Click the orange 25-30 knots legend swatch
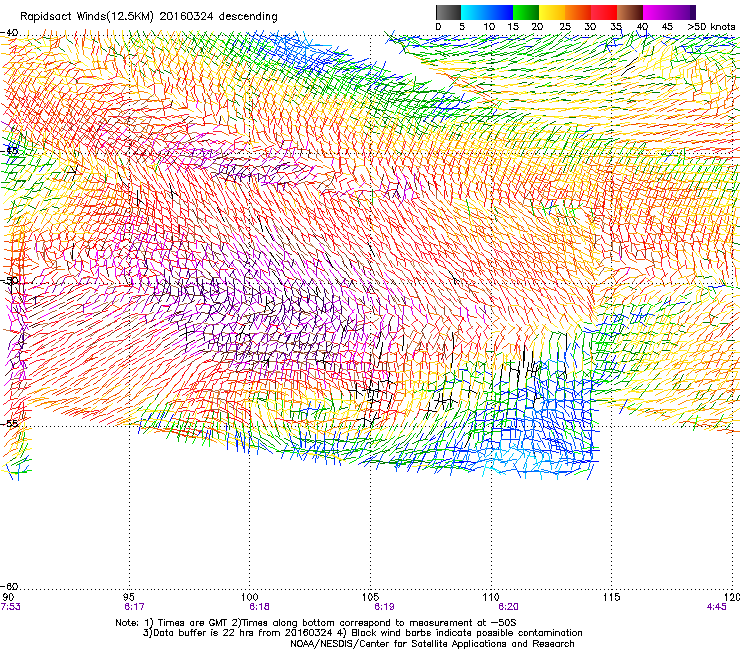The height and width of the screenshot is (650, 740). point(578,12)
